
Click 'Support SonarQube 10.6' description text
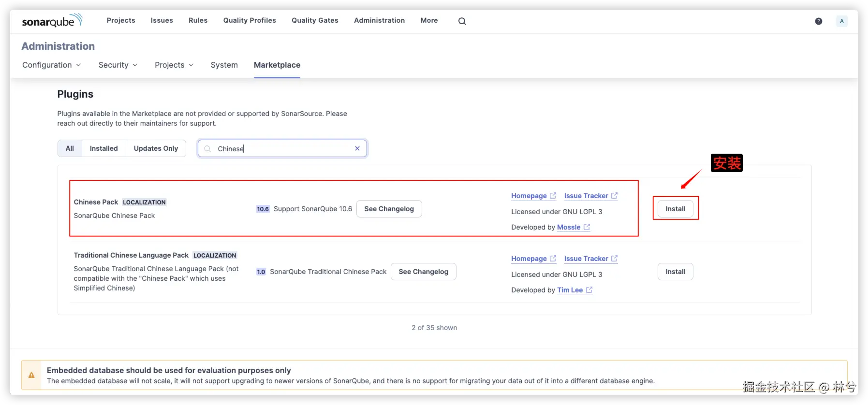click(313, 209)
